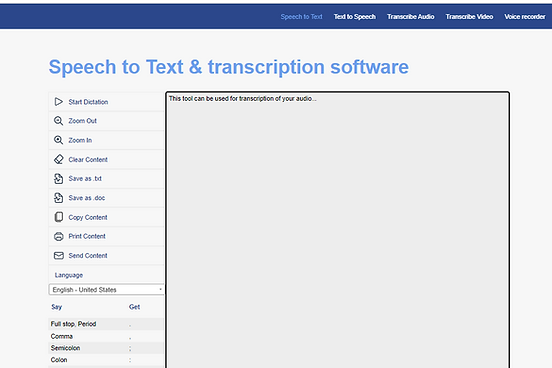Click the Say column header
Viewport: 552px width, 368px height.
[x=56, y=307]
